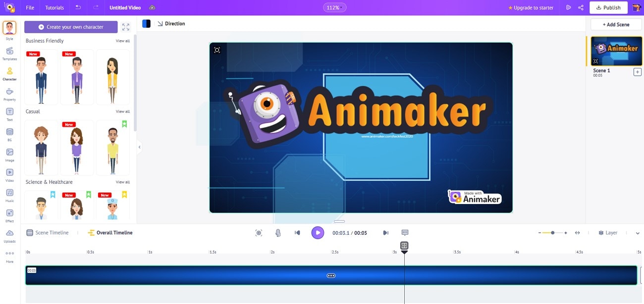
Task: Click the undo arrow icon
Action: coord(78,7)
